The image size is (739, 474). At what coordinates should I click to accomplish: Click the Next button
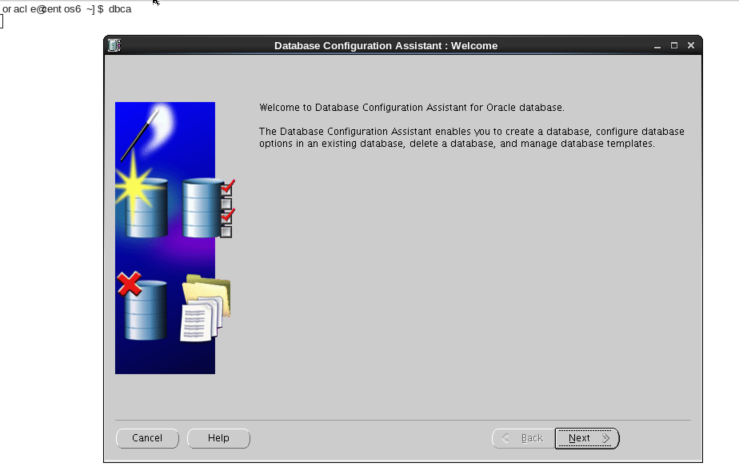(x=587, y=438)
